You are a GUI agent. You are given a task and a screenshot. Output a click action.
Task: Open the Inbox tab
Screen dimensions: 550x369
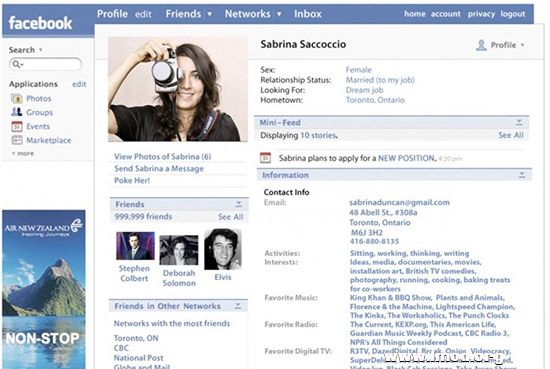pyautogui.click(x=308, y=14)
